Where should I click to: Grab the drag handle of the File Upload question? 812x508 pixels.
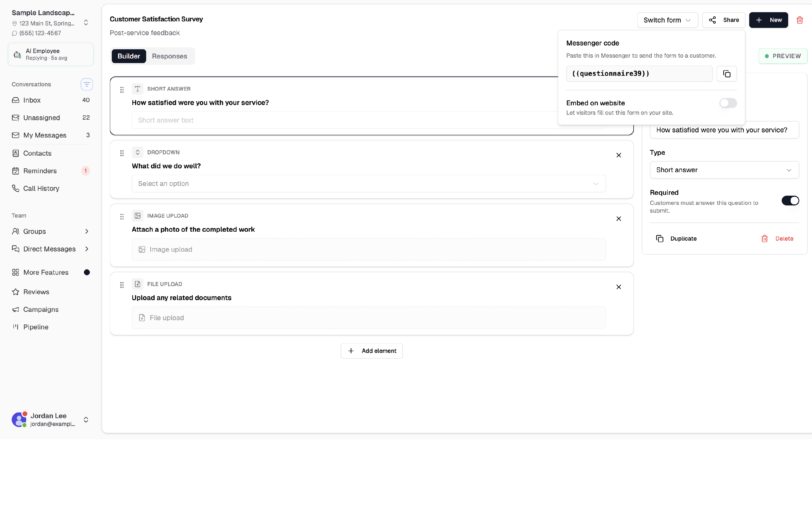(122, 285)
